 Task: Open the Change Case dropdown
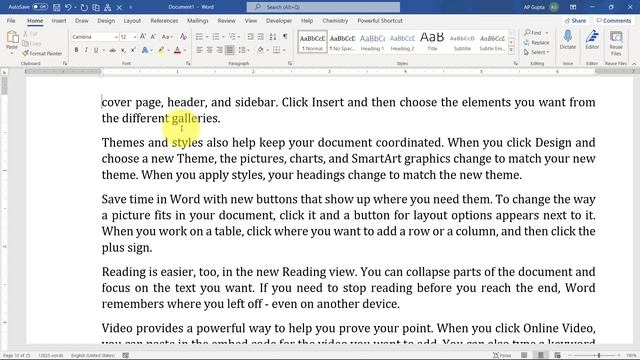167,37
